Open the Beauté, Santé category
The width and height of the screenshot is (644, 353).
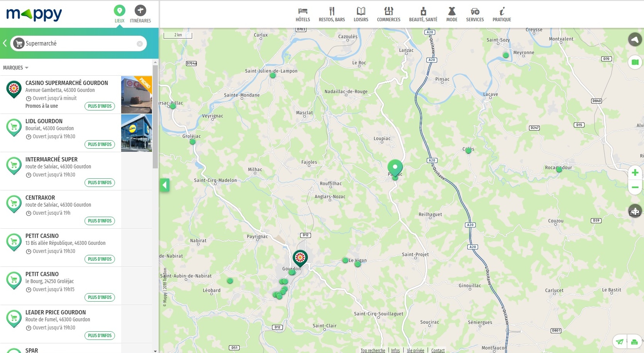[x=423, y=14]
